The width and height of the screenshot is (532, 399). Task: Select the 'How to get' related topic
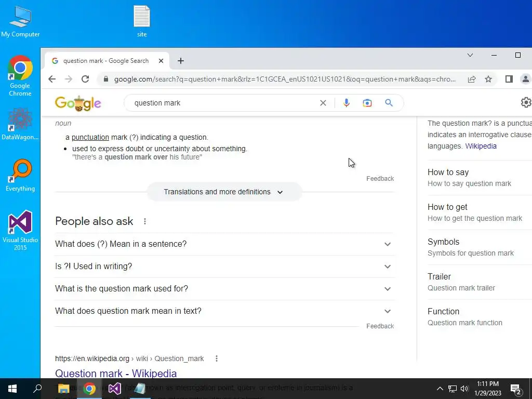(x=480, y=212)
